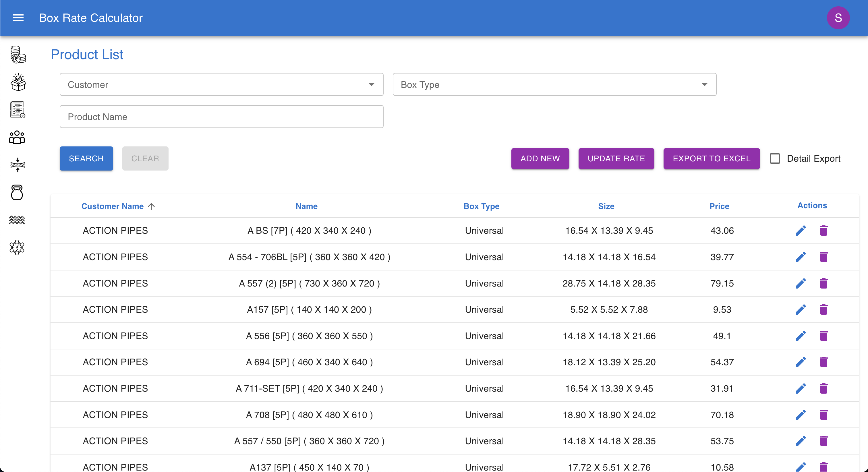Viewport: 868px width, 472px height.
Task: Click the EXPORT TO EXCEL button
Action: point(711,158)
